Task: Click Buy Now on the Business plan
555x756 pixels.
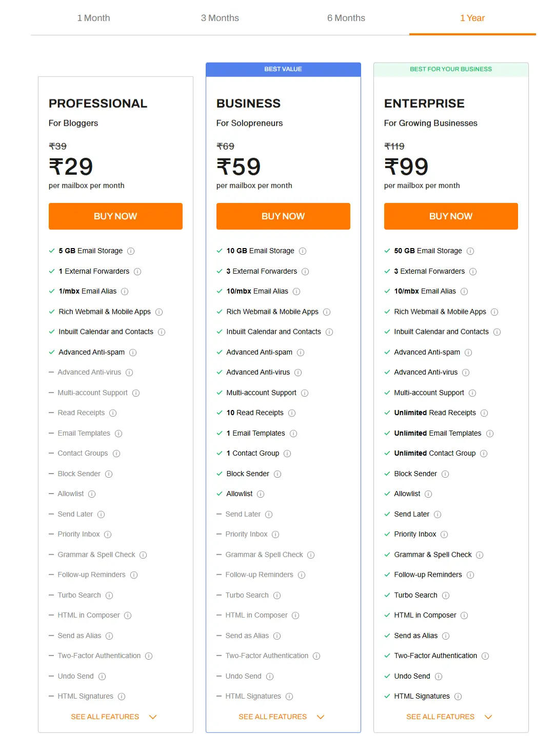Action: [x=283, y=216]
